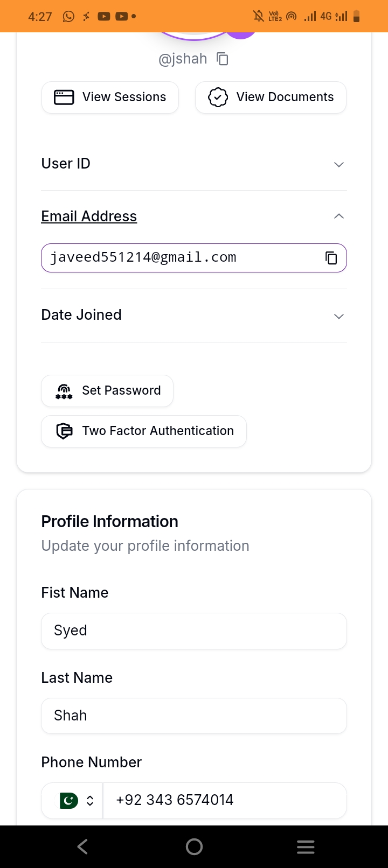The width and height of the screenshot is (388, 868).
Task: Tap the verified badge documents icon
Action: (218, 97)
